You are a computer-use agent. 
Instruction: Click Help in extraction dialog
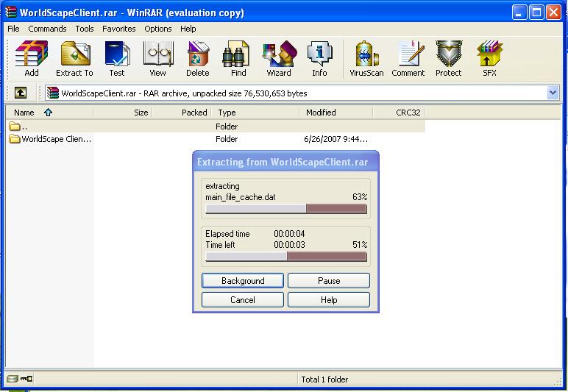coord(329,300)
